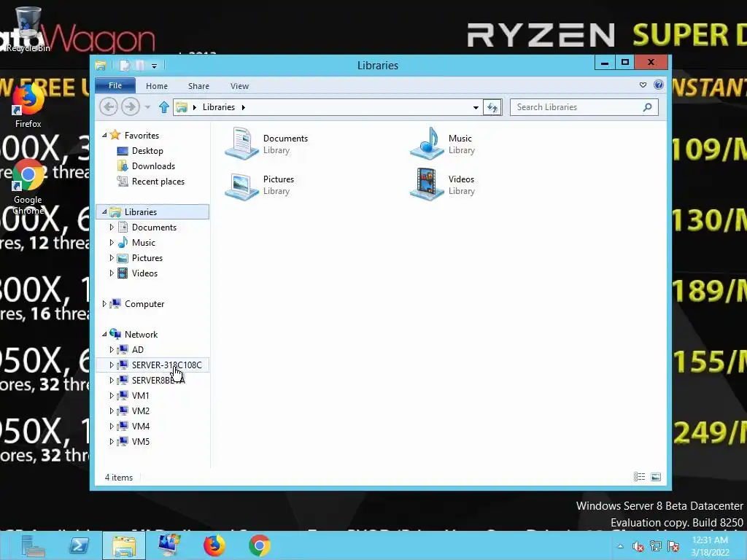Select VM4 network computer
Viewport: 747px width, 560px height.
pyautogui.click(x=140, y=426)
